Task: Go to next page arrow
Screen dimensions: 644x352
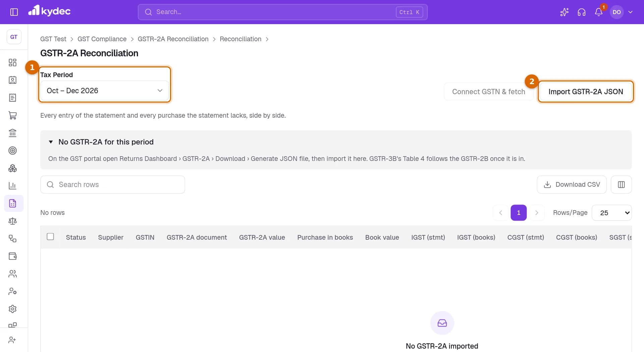Action: pyautogui.click(x=537, y=213)
